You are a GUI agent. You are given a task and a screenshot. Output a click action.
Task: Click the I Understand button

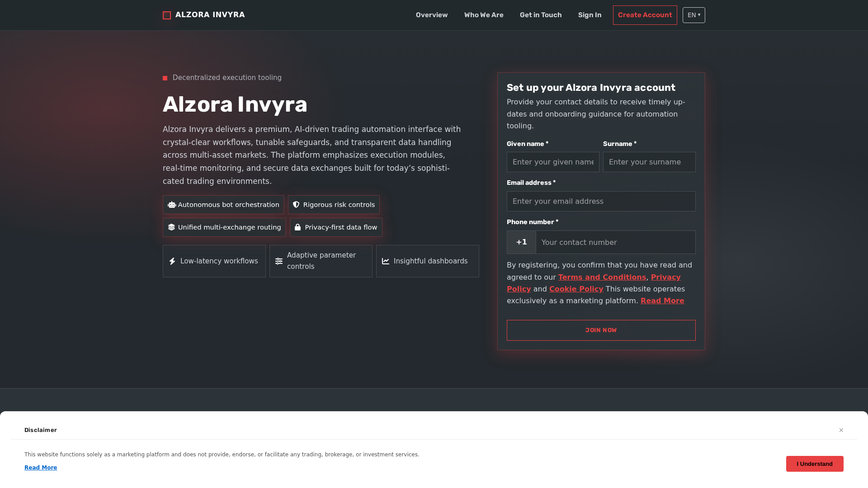pyautogui.click(x=815, y=464)
